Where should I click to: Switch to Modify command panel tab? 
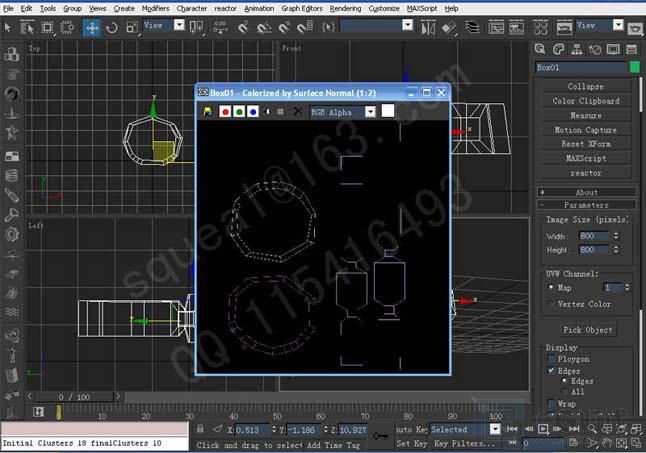tap(558, 49)
